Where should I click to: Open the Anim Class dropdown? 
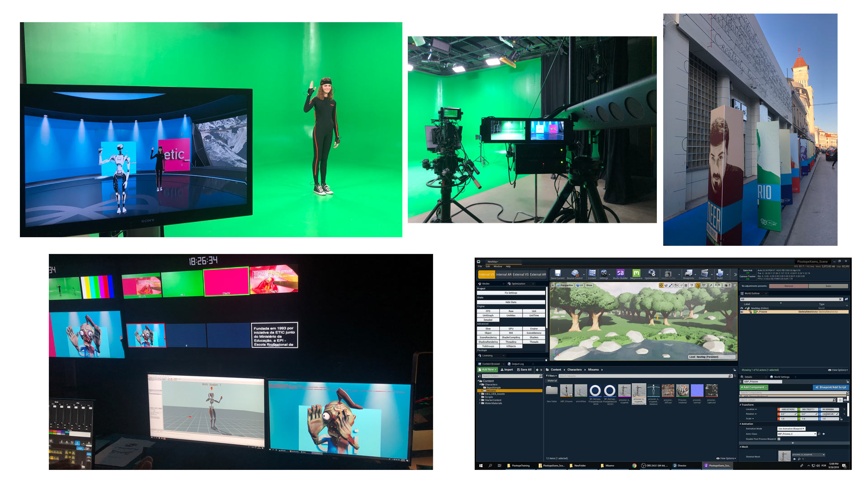tap(815, 434)
